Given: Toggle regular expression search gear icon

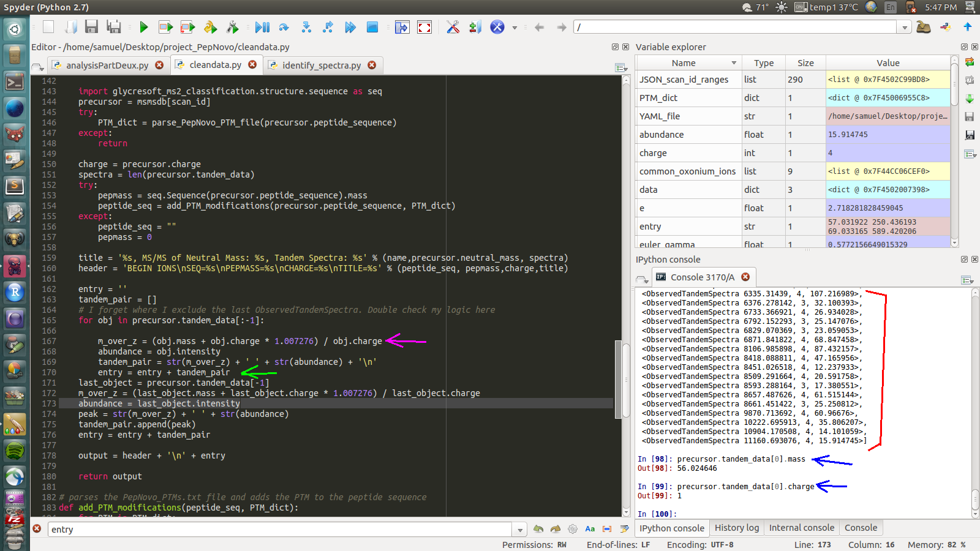Looking at the screenshot, I should click(573, 529).
